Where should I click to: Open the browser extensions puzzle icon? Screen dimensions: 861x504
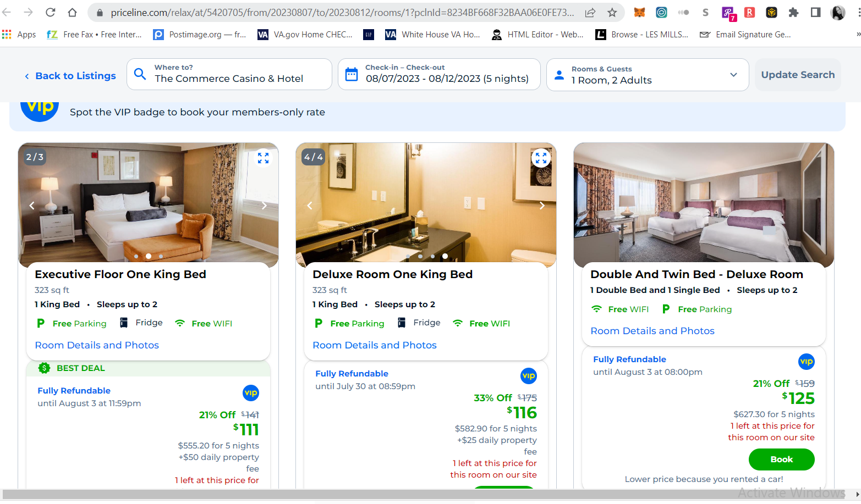[x=793, y=13]
